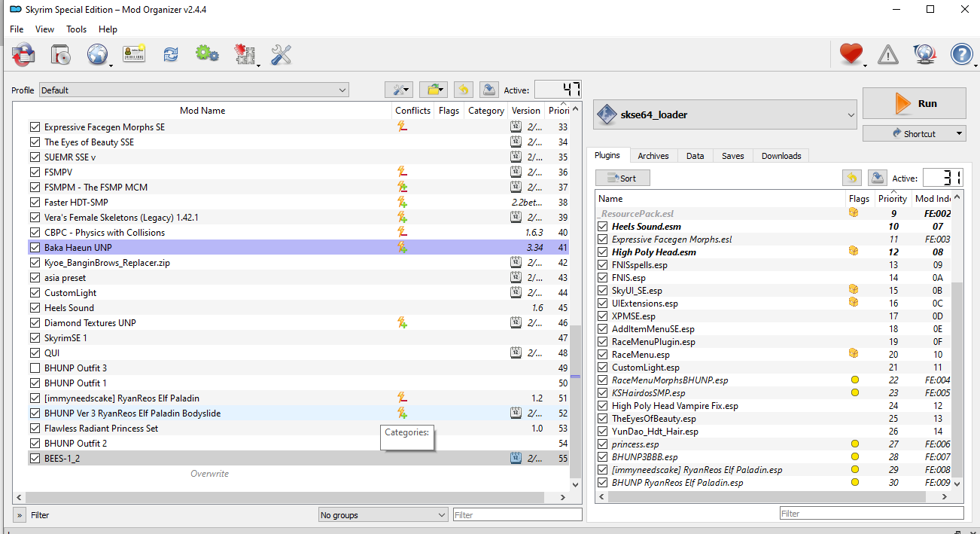
Task: Toggle XPMSE.esp plugin checkbox
Action: pyautogui.click(x=603, y=316)
